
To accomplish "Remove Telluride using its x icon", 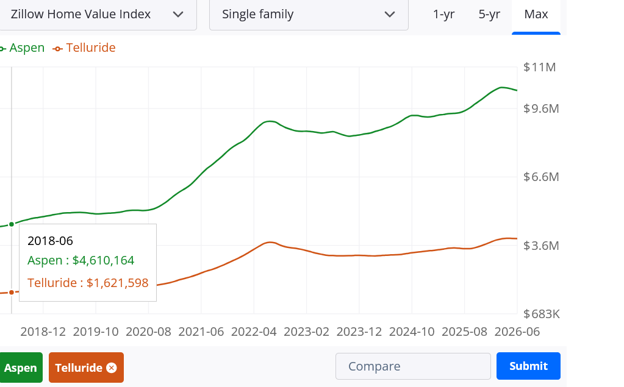I will click(112, 368).
